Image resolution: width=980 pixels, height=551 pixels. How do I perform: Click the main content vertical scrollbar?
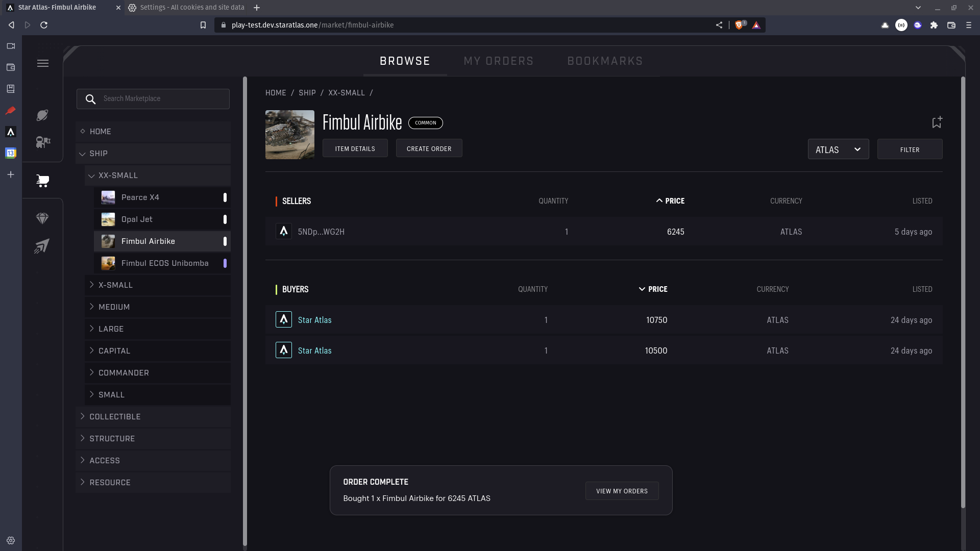point(963,292)
